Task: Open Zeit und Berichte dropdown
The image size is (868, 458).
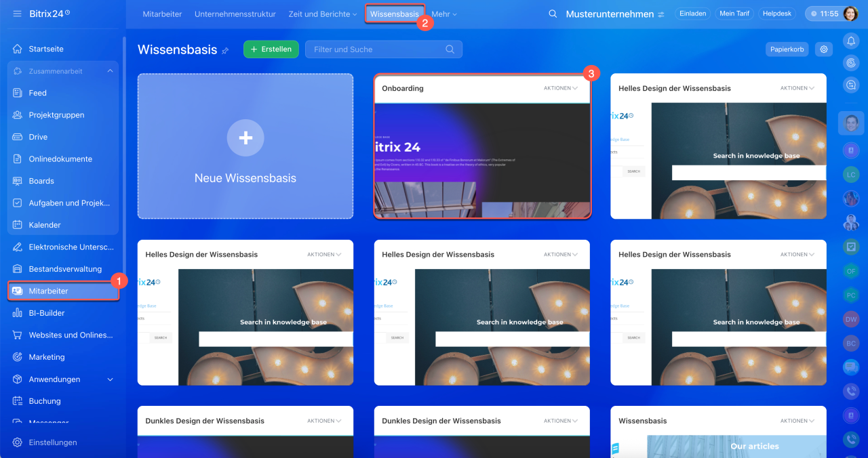Action: pos(323,14)
